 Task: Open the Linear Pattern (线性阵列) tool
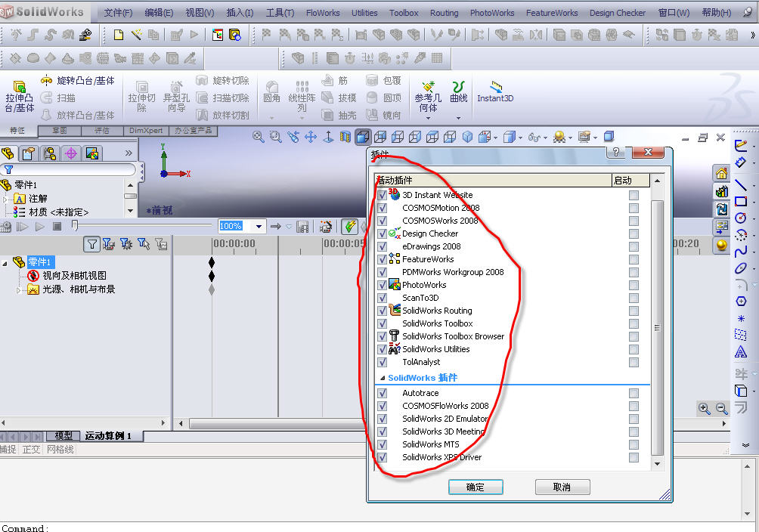point(302,87)
